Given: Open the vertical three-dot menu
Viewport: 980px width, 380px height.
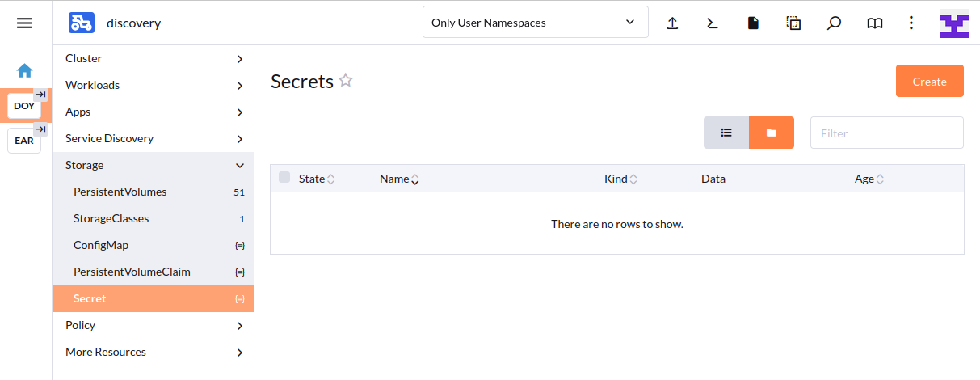Looking at the screenshot, I should [x=911, y=23].
